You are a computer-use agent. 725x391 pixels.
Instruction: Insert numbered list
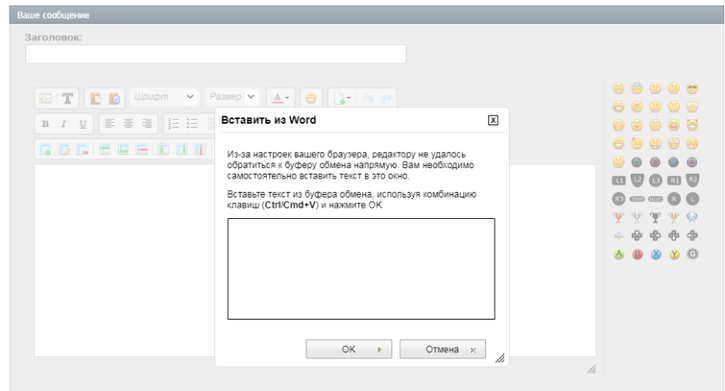173,124
